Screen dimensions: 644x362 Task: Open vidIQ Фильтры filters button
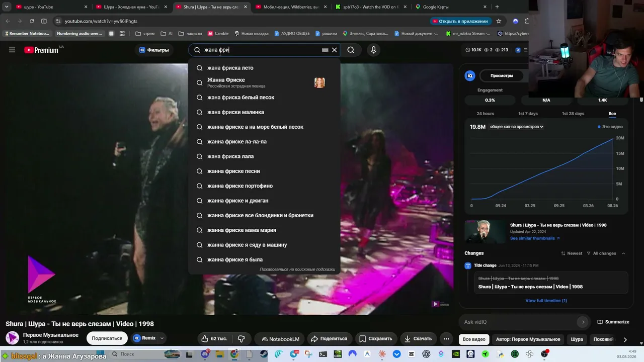(x=154, y=50)
